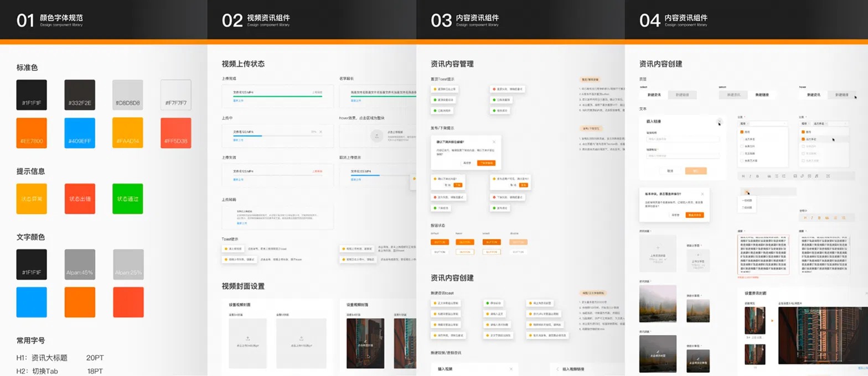Click the green progress bar in 上传完成 card
The height and width of the screenshot is (376, 868).
277,96
